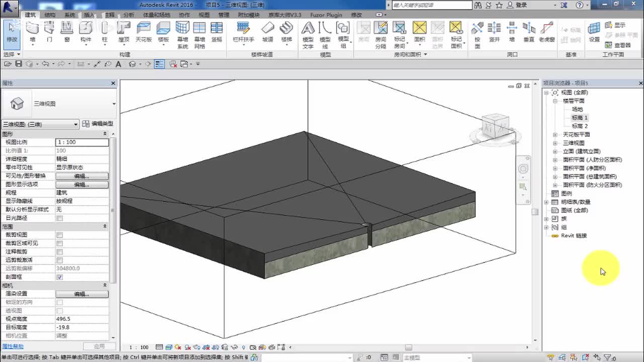Choose the 竖井 (Shaft) opening tool
The width and height of the screenshot is (644, 362).
(x=495, y=31)
